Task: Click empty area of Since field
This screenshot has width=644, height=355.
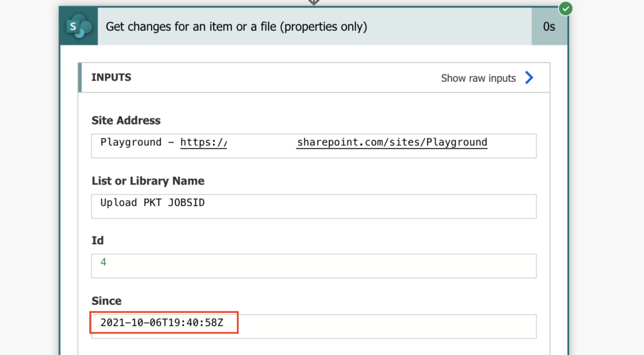Action: click(386, 326)
